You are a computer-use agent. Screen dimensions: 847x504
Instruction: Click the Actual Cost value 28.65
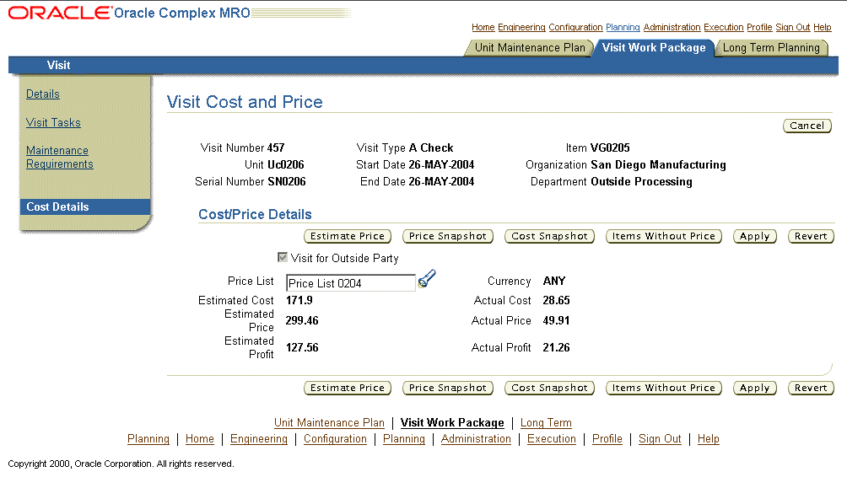tap(557, 300)
